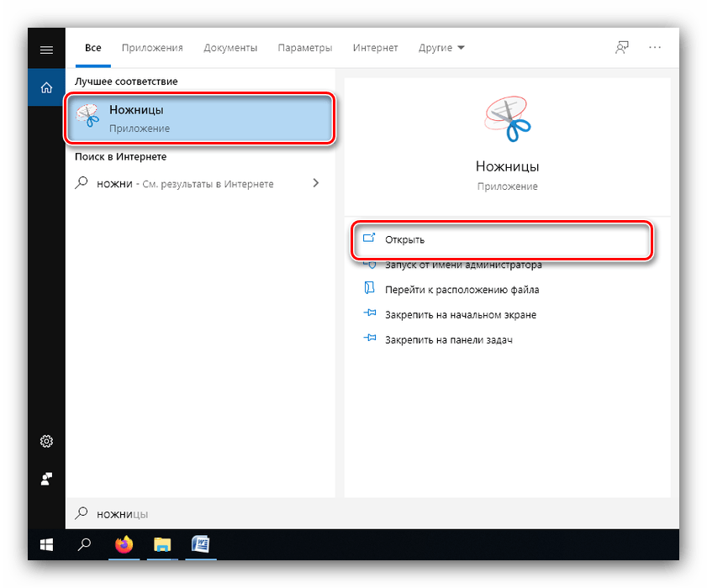Screen dimensions: 707x588
Task: Click the feedback icon in search header
Action: (x=621, y=48)
